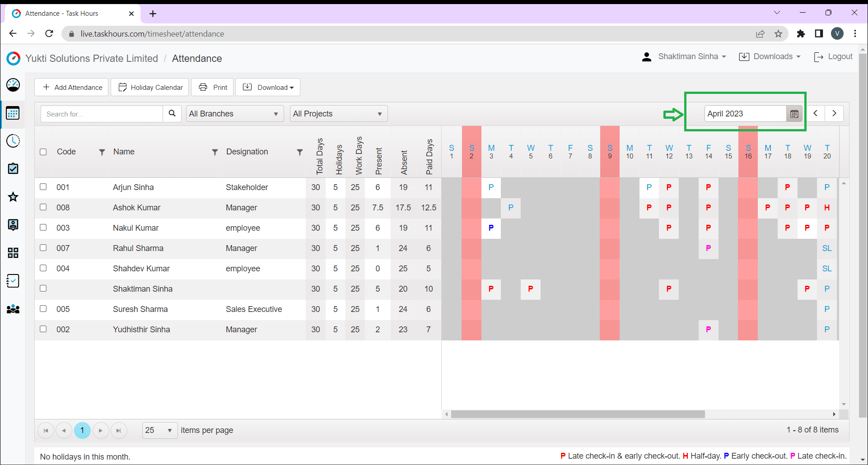Open the month calendar picker icon
This screenshot has width=868, height=465.
(x=794, y=114)
